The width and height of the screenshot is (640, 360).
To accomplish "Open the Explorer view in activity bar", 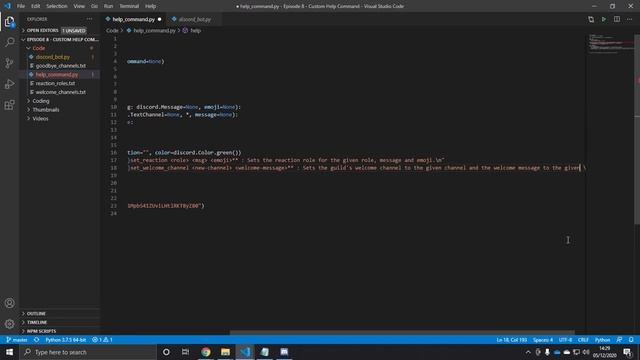I will coord(9,22).
